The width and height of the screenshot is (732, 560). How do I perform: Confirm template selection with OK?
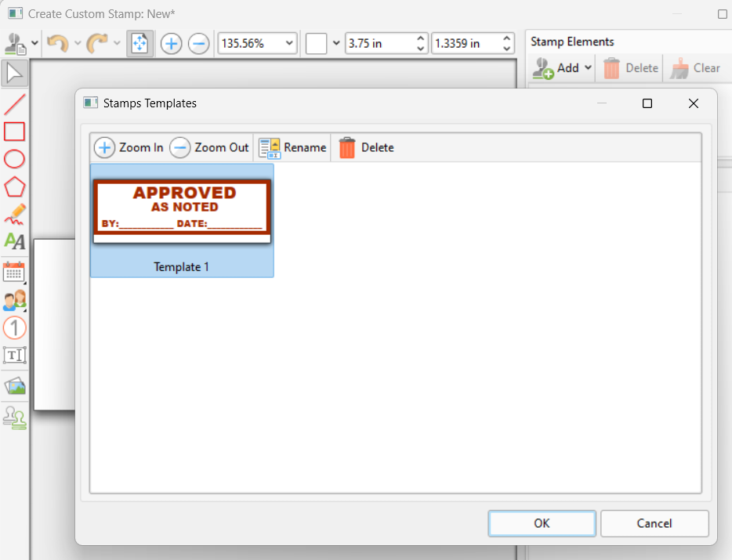(542, 523)
